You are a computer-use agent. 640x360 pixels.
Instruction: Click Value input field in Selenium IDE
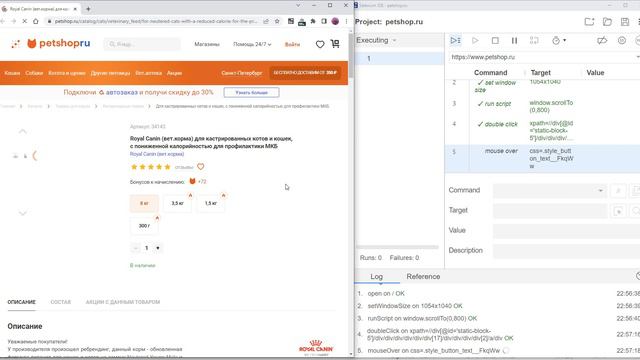[567, 231]
